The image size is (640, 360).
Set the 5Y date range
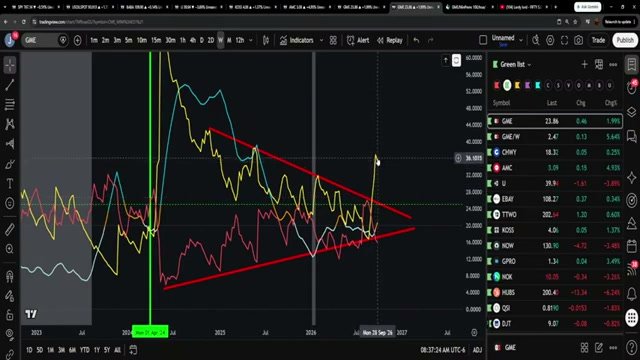tap(107, 350)
